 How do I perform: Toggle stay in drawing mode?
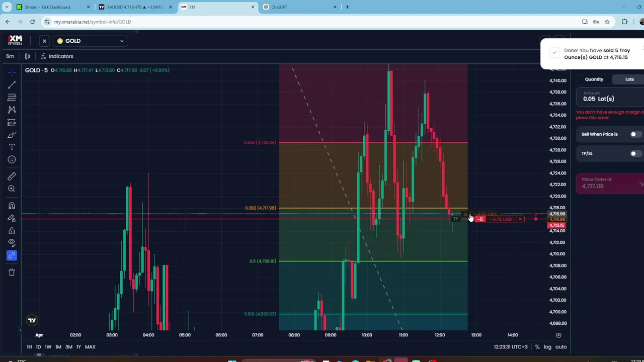[x=12, y=218]
